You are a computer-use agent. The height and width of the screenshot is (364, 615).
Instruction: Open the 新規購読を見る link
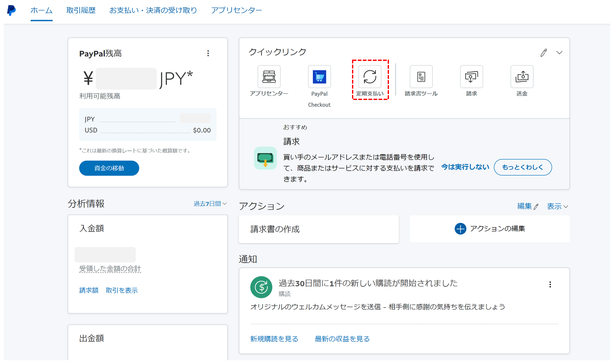pyautogui.click(x=274, y=339)
